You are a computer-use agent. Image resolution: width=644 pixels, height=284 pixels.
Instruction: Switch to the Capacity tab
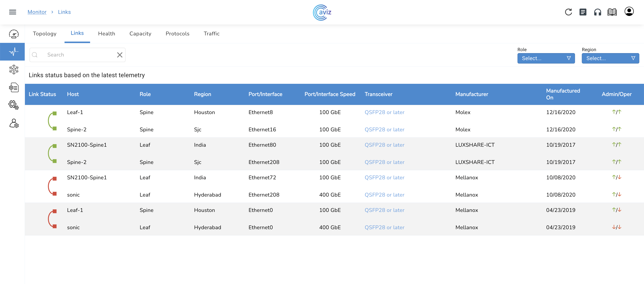coord(140,33)
